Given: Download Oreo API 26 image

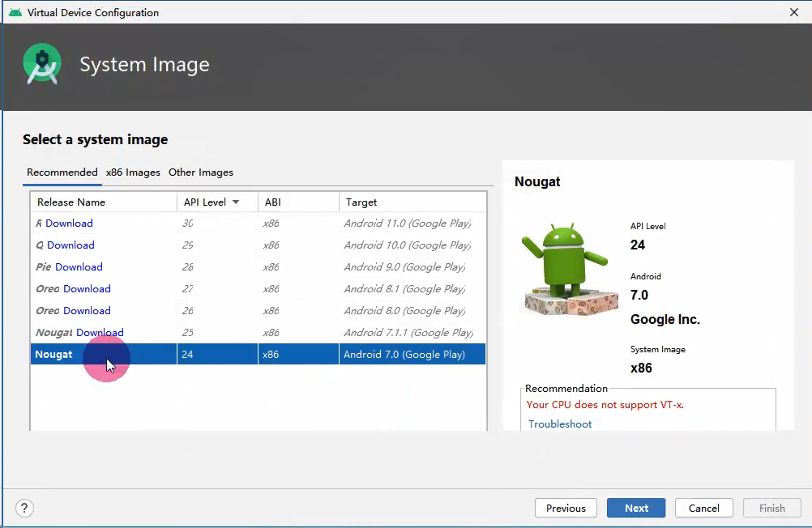Looking at the screenshot, I should [x=87, y=311].
